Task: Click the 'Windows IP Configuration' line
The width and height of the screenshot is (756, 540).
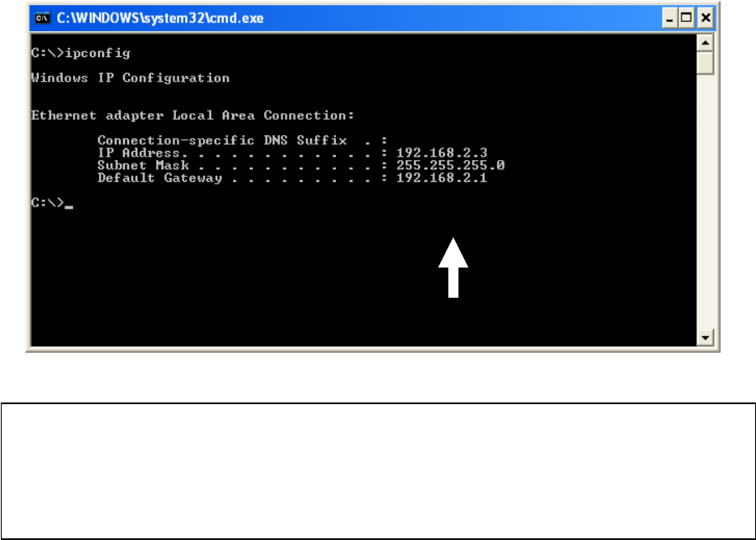Action: pos(130,78)
